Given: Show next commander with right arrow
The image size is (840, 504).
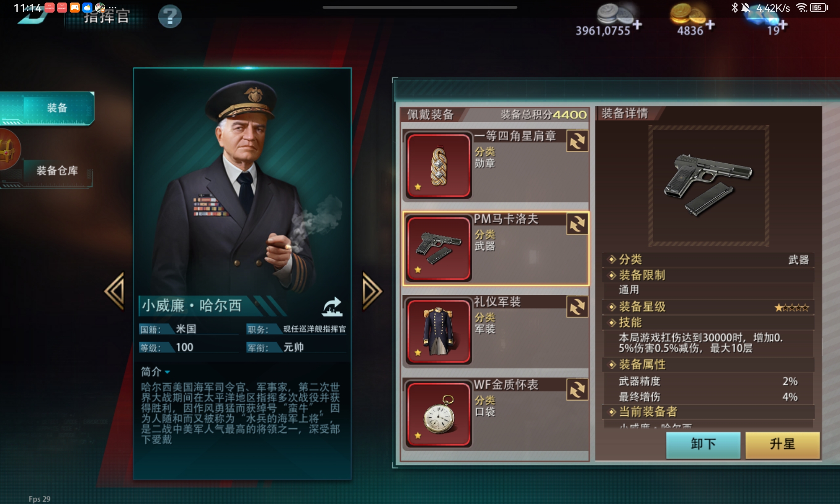Looking at the screenshot, I should [x=372, y=291].
